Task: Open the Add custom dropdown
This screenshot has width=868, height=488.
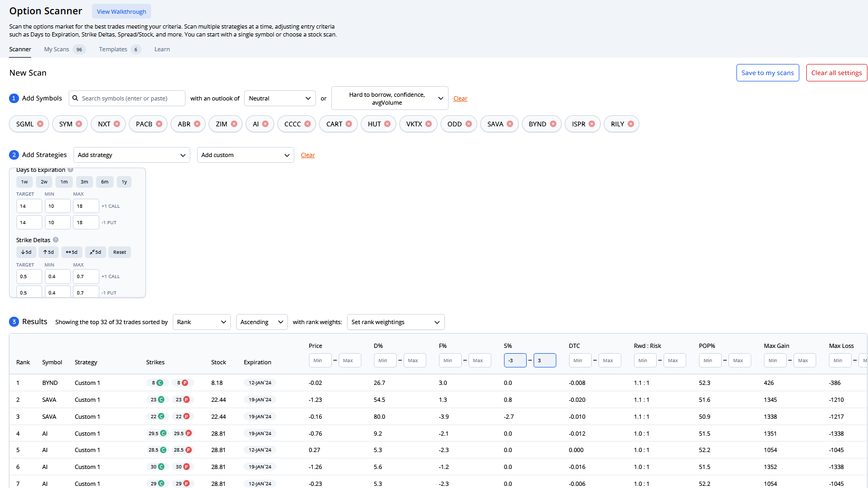Action: (246, 155)
